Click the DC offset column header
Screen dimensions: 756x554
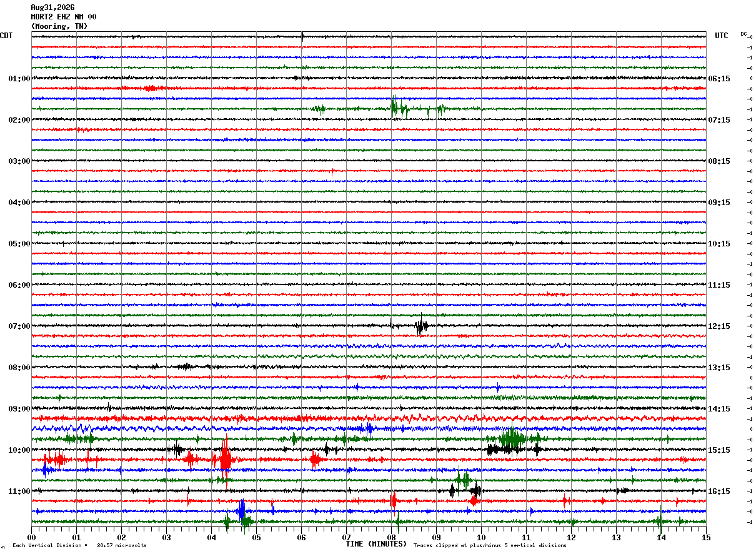744,34
